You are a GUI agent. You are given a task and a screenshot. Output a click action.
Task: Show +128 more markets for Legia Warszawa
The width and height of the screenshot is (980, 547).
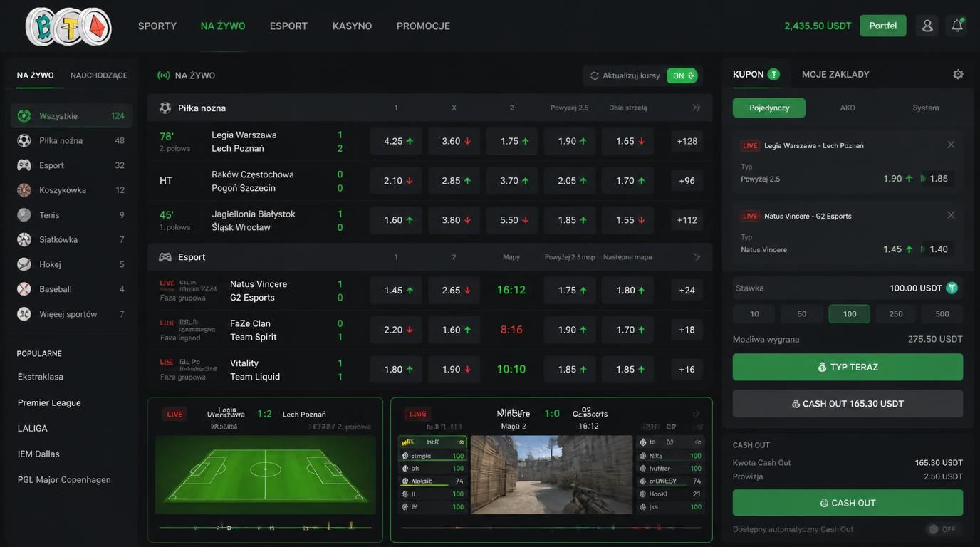coord(687,141)
